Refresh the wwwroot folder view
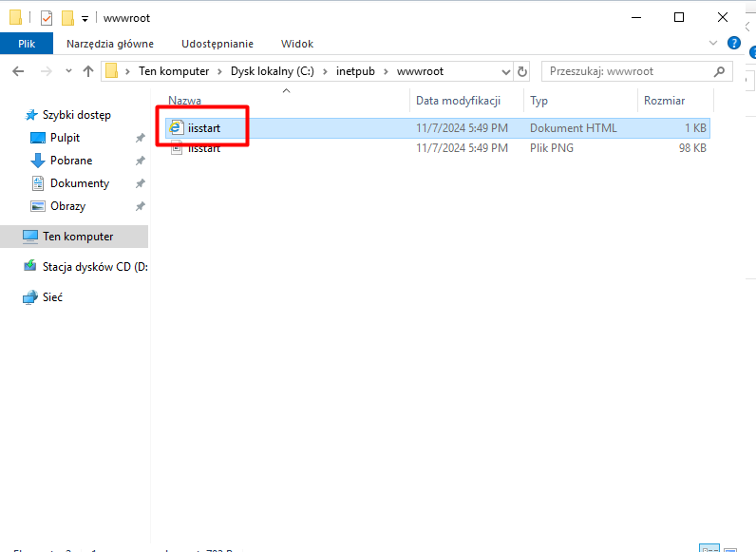This screenshot has width=756, height=552. point(522,71)
